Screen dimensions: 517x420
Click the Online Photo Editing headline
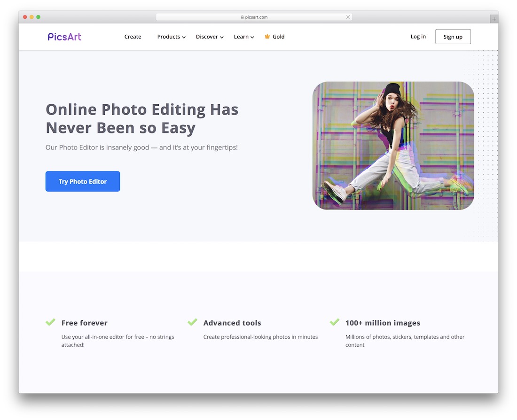(x=142, y=118)
